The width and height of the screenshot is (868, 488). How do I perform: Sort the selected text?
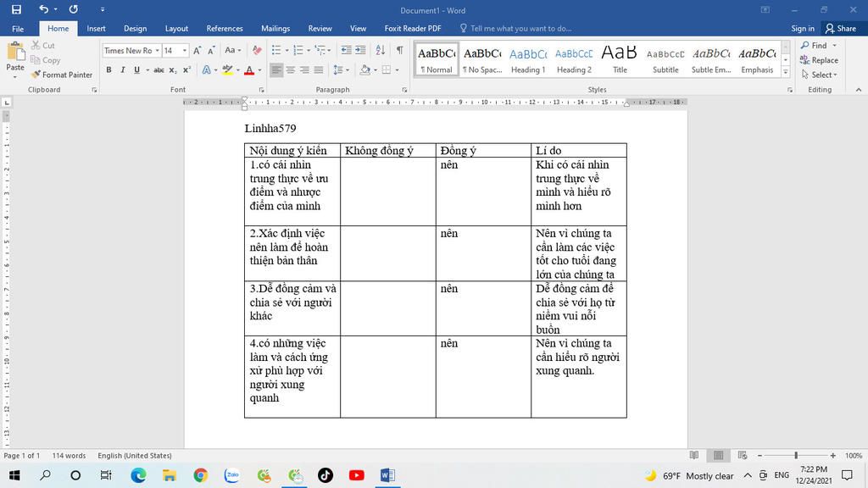pyautogui.click(x=381, y=50)
